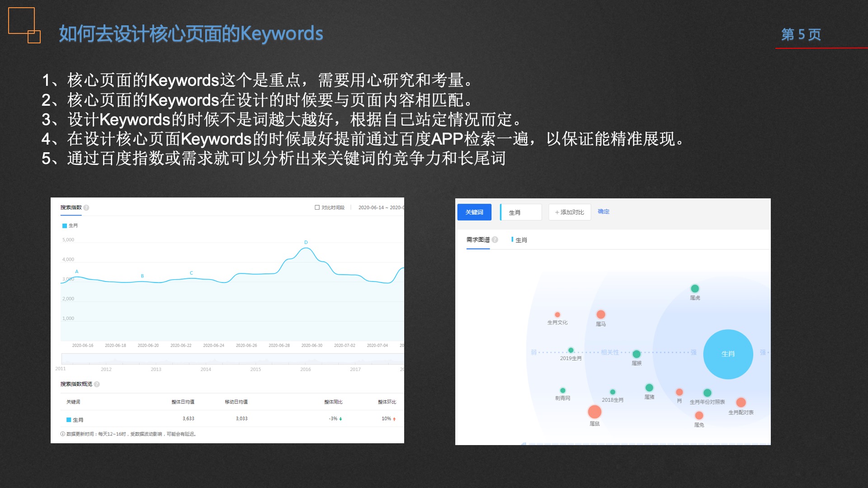Click the 生肖 color square in overview table
The image size is (868, 488).
(x=69, y=420)
